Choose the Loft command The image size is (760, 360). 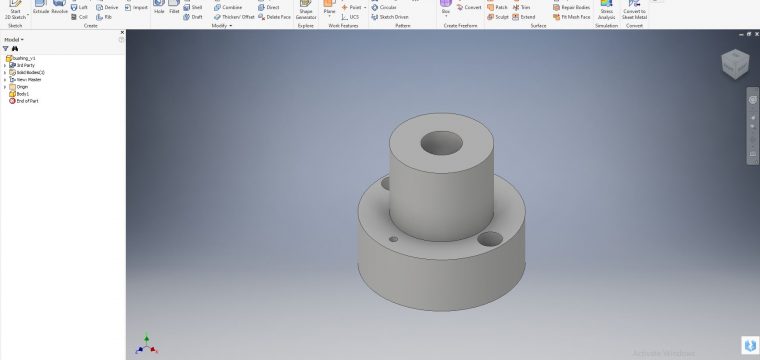[x=79, y=7]
